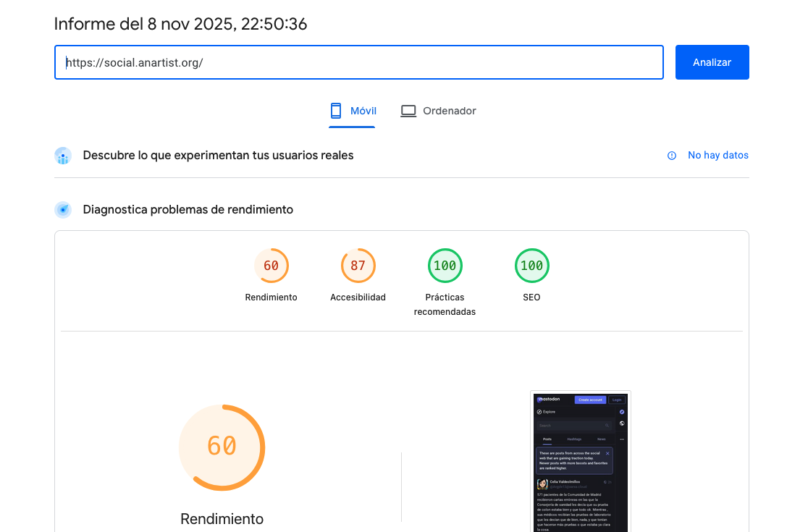Switch to the Móvil tab
Viewport: 808px width, 532px height.
coord(353,111)
